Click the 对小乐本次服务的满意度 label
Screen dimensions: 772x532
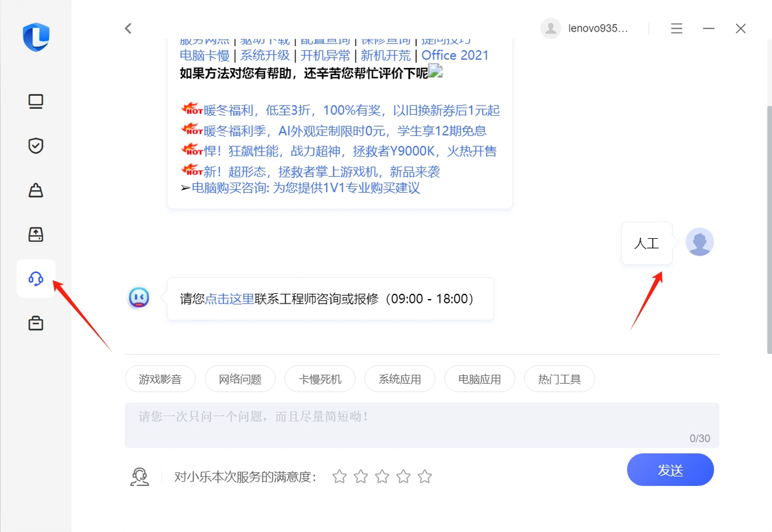pyautogui.click(x=245, y=477)
